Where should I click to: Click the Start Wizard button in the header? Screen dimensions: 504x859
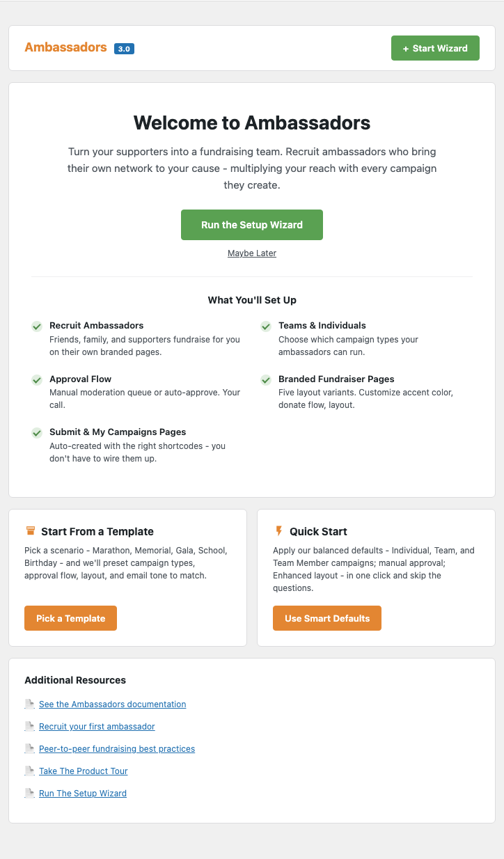(435, 48)
